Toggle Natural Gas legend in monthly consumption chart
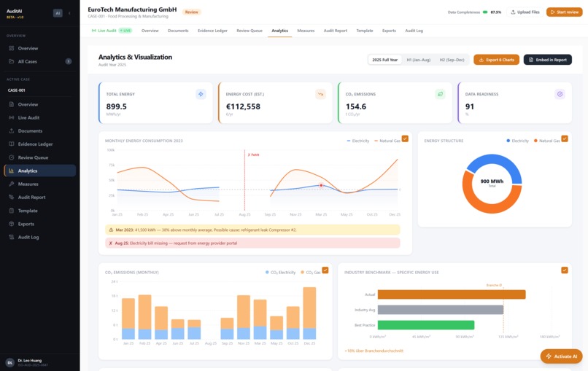The width and height of the screenshot is (588, 371). pyautogui.click(x=387, y=141)
